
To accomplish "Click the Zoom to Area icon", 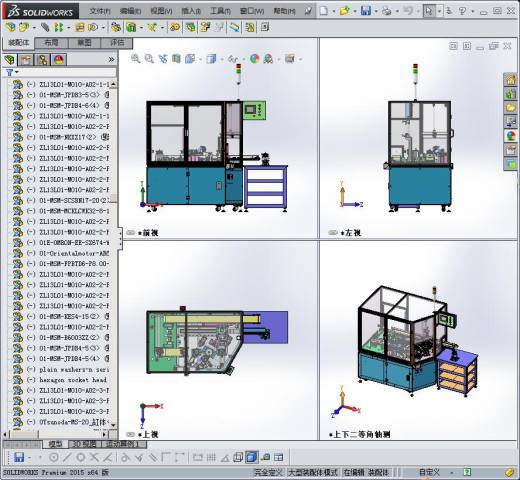I will coord(149,59).
